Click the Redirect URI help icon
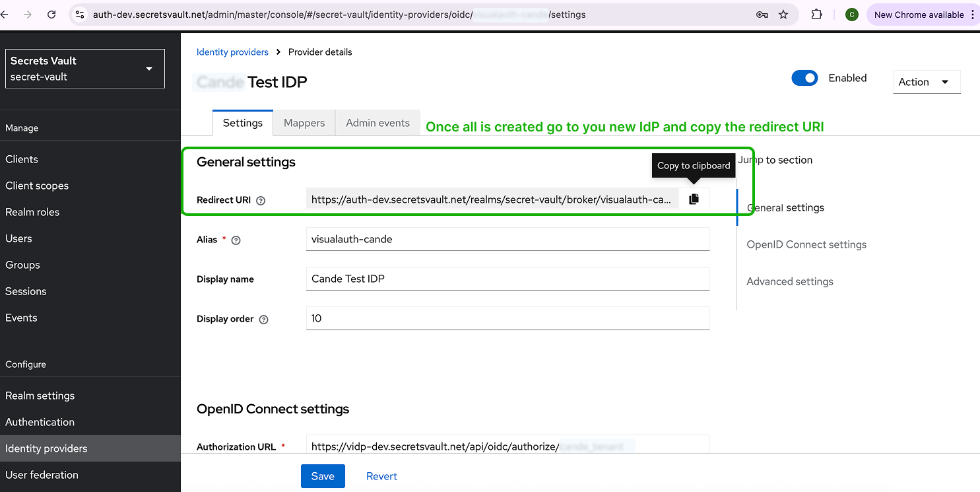Screen dimensions: 980x492 tap(261, 200)
